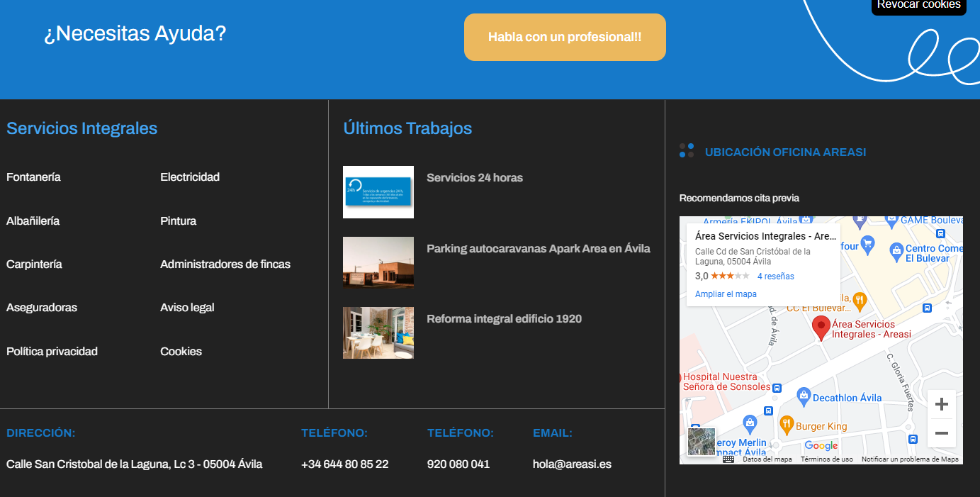This screenshot has height=497, width=980.
Task: Click Burger King restaurant marker
Action: pyautogui.click(x=786, y=425)
